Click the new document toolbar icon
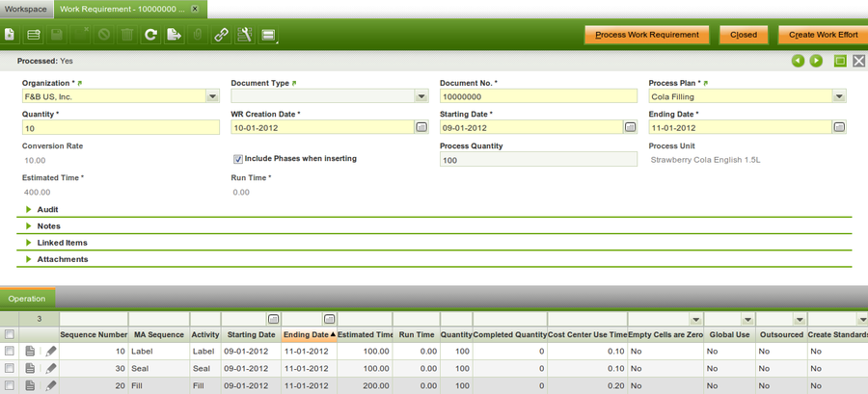The height and width of the screenshot is (394, 868). (10, 35)
